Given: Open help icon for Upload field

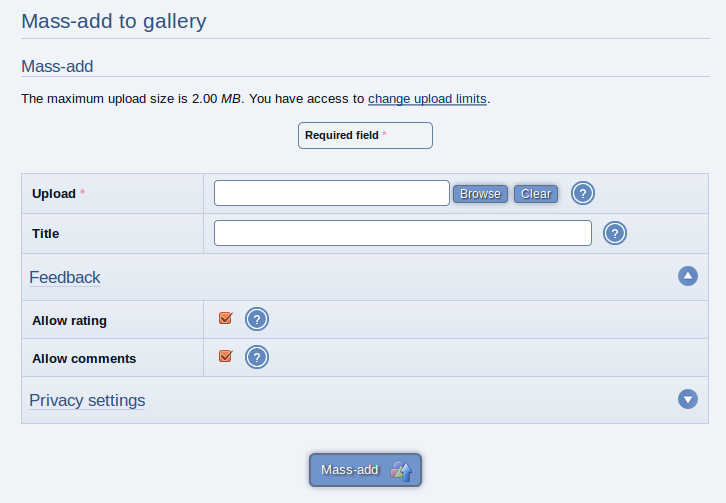Looking at the screenshot, I should click(x=582, y=193).
